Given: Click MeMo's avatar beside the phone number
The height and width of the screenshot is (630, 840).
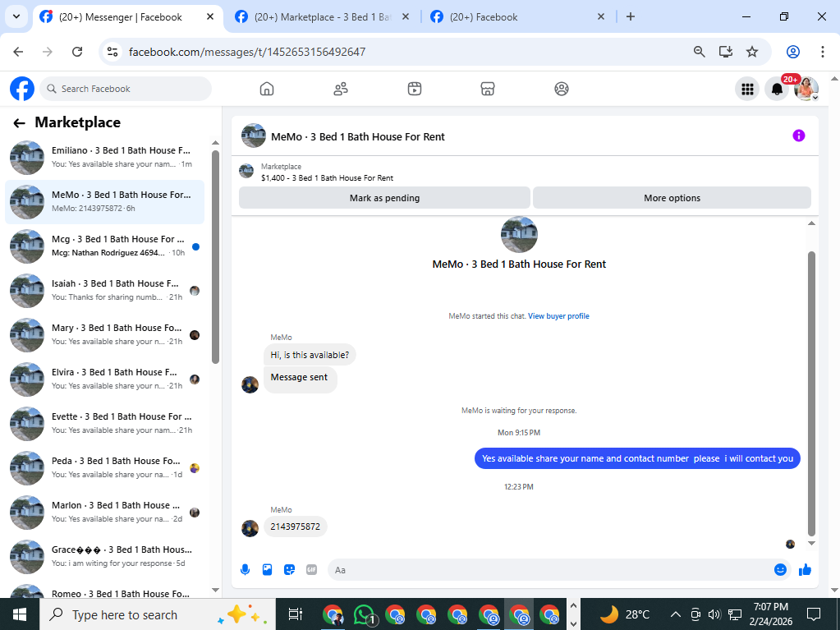Looking at the screenshot, I should pyautogui.click(x=250, y=528).
